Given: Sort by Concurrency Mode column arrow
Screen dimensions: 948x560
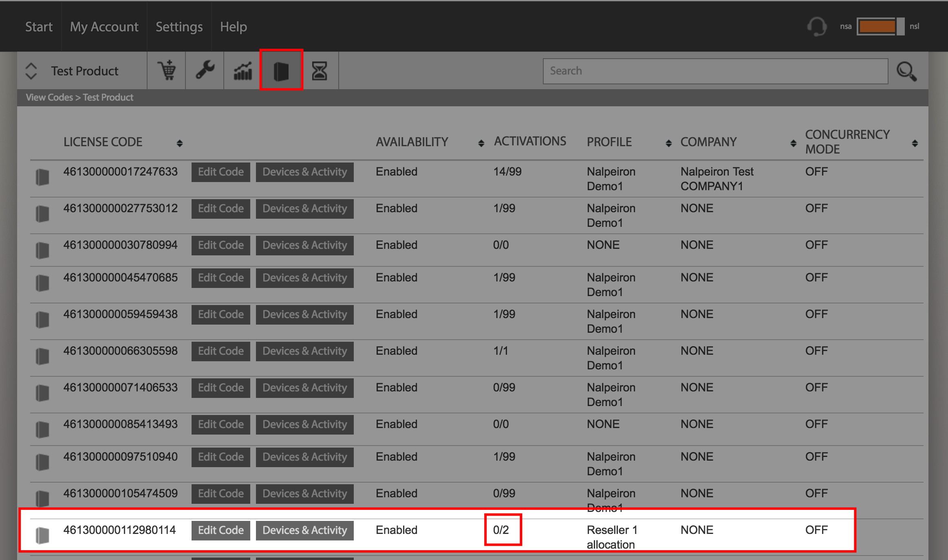Looking at the screenshot, I should pyautogui.click(x=915, y=143).
